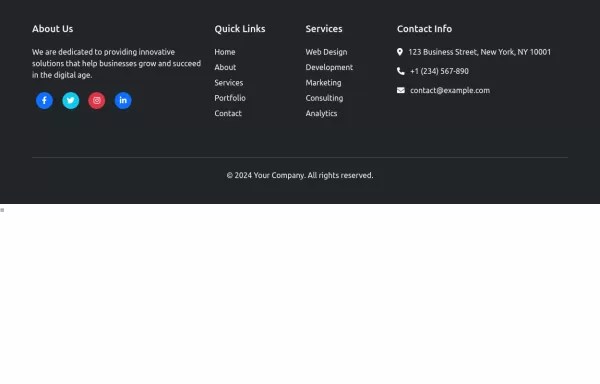The width and height of the screenshot is (600, 384).
Task: Click the Services column heading
Action: 324,29
